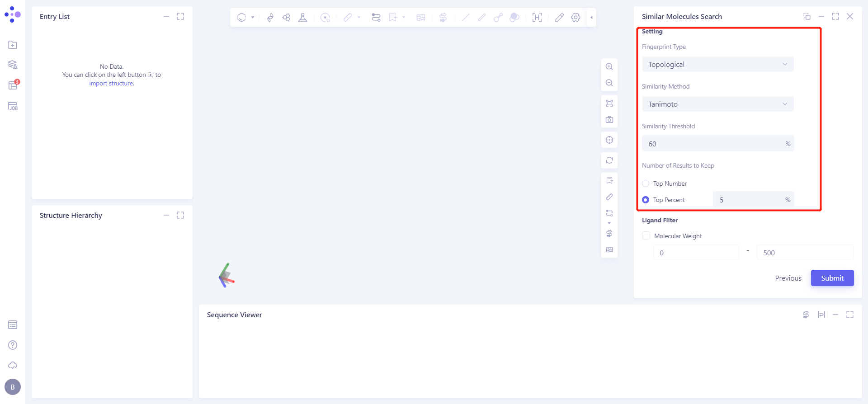Enable the Molecular Weight checkbox
Viewport: 868px width, 404px height.
646,235
